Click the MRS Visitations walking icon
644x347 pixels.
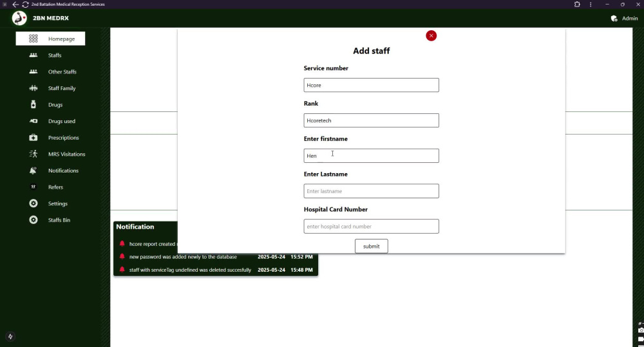[x=33, y=154]
